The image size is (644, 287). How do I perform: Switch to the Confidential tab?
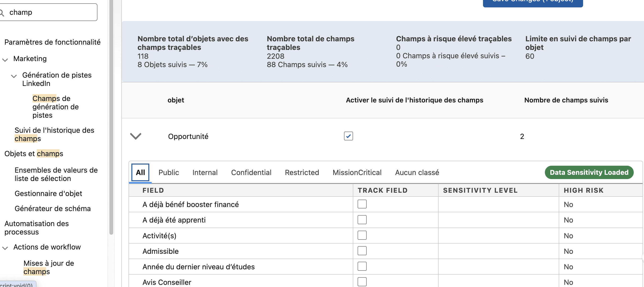click(251, 172)
